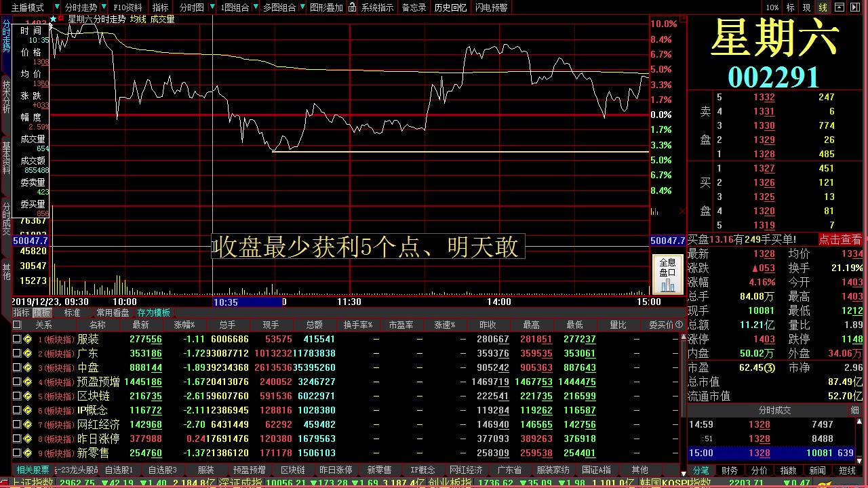Tick the checkbox on the 预盈预增 row
Image resolution: width=868 pixels, height=488 pixels.
click(17, 382)
